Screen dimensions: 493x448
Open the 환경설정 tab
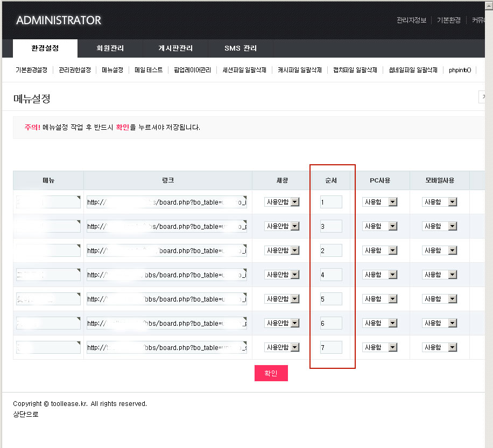[45, 48]
